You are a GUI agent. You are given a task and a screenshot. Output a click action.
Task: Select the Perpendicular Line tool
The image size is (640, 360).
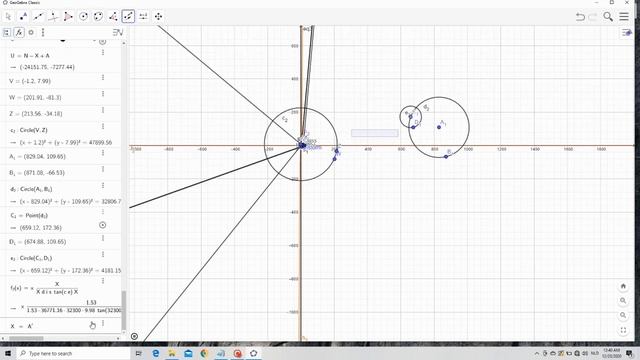pyautogui.click(x=53, y=17)
